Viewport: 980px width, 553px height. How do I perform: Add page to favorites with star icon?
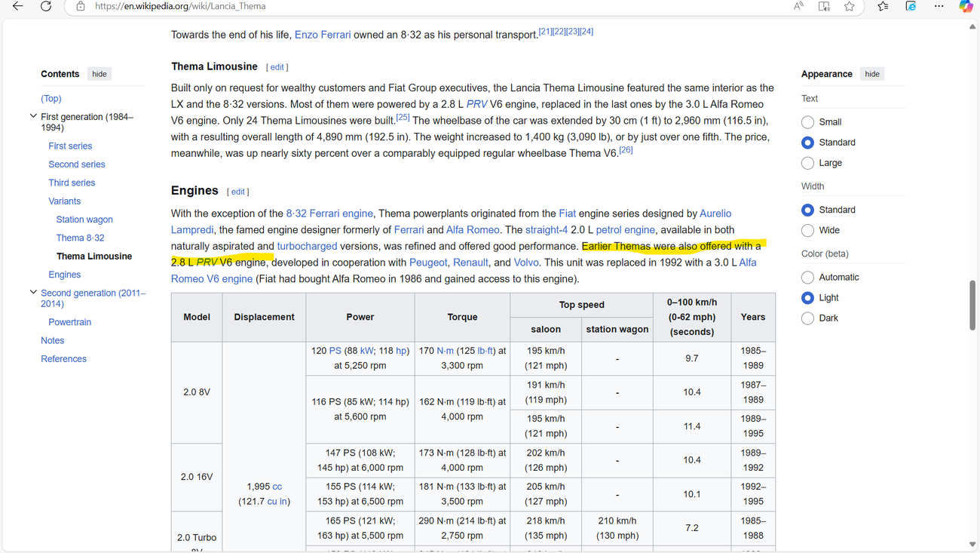tap(850, 6)
